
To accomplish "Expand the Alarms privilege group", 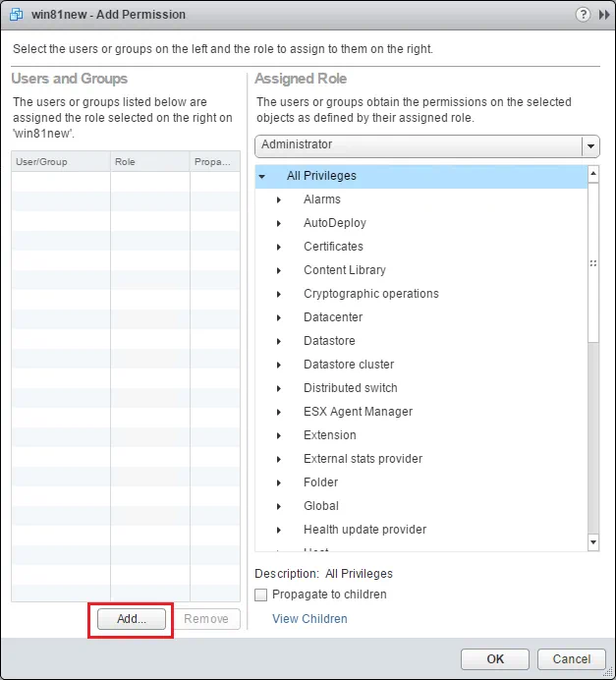I will click(x=279, y=200).
